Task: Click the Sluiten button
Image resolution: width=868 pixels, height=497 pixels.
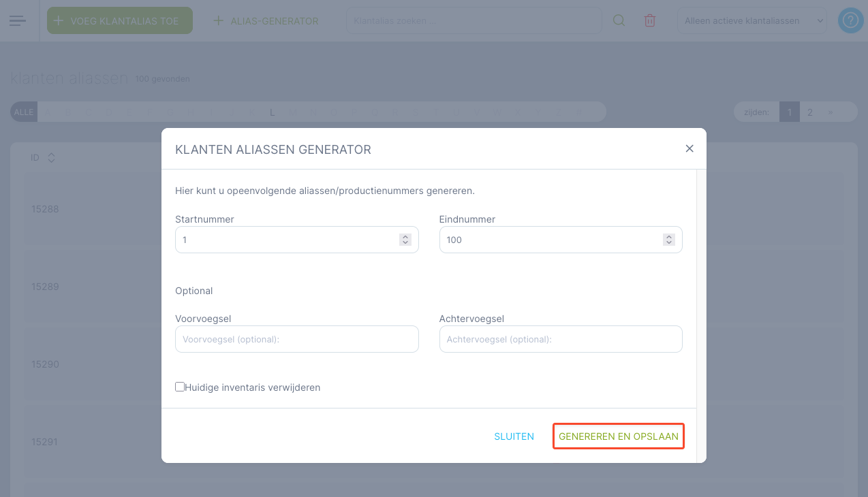Action: pyautogui.click(x=514, y=436)
